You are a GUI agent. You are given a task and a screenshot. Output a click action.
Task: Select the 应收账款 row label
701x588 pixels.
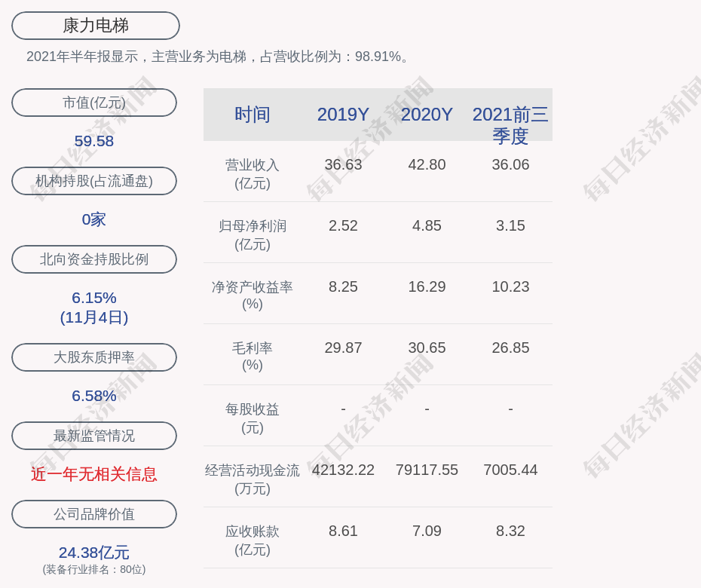click(x=253, y=540)
